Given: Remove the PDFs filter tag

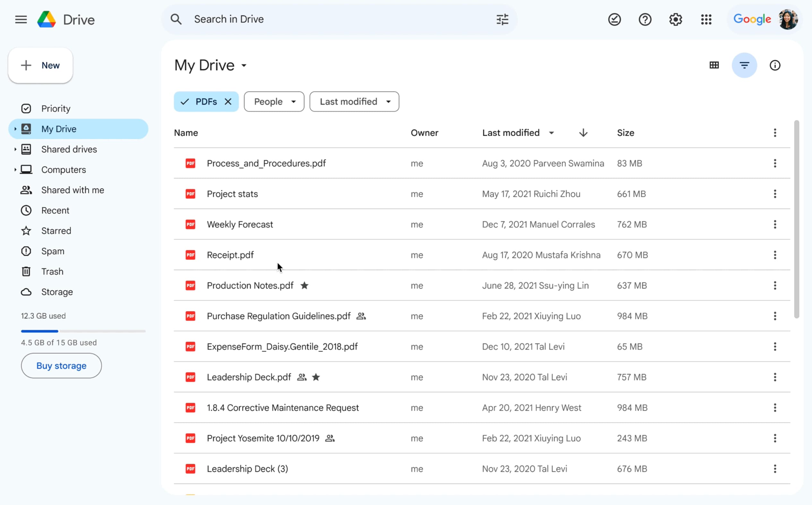Looking at the screenshot, I should (229, 102).
